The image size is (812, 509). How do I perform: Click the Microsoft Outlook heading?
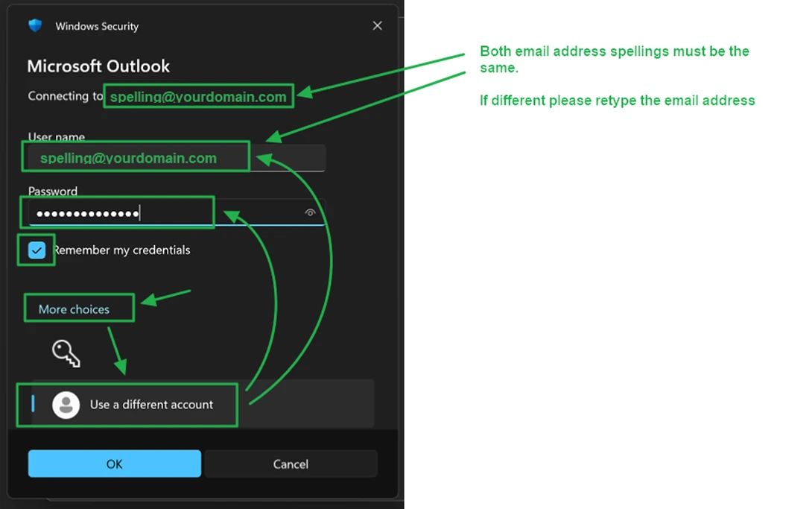(98, 66)
